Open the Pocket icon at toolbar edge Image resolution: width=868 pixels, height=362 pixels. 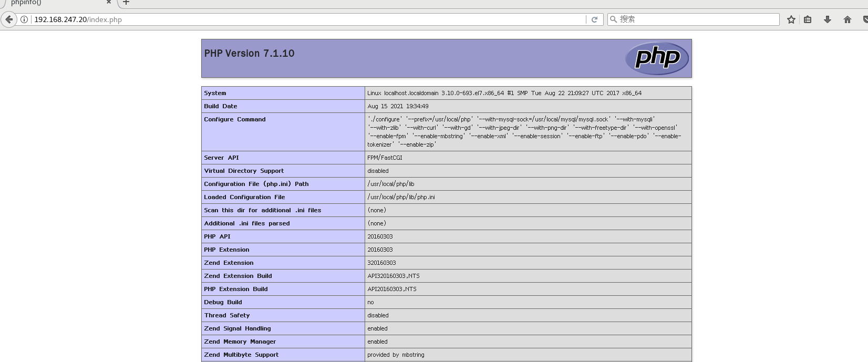865,19
